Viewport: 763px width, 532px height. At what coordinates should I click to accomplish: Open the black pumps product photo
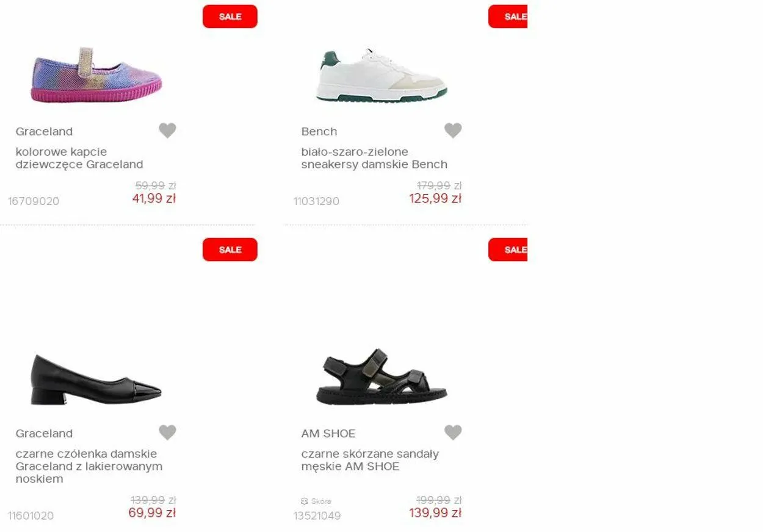point(96,379)
